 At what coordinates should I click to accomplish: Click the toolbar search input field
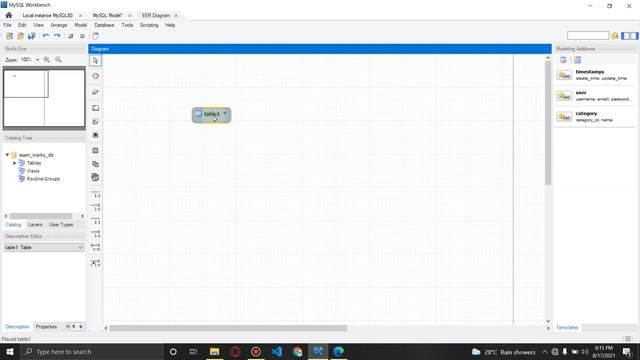click(x=588, y=36)
